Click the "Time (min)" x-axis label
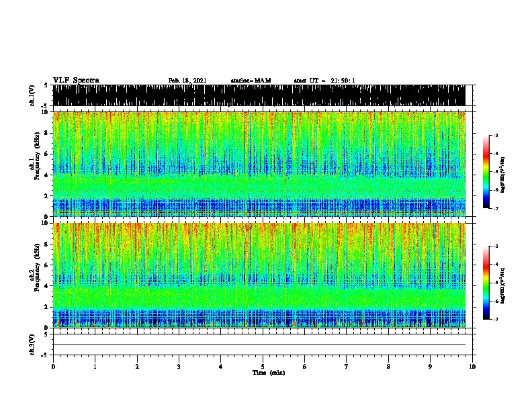Image resolution: width=532 pixels, height=411 pixels. coord(269,373)
